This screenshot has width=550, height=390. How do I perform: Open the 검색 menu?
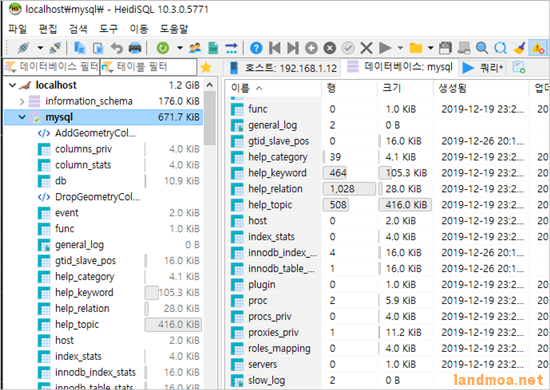(78, 29)
